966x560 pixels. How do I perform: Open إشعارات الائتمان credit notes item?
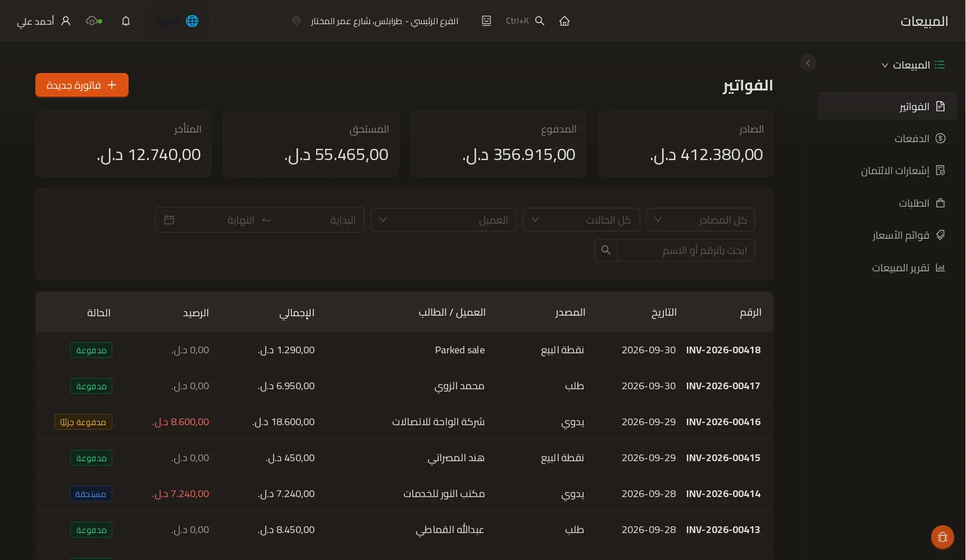(887, 171)
